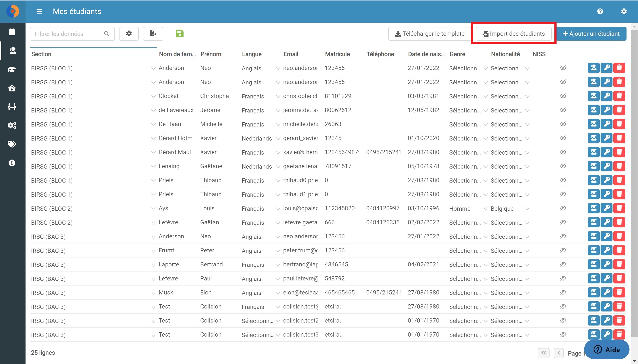Image resolution: width=638 pixels, height=364 pixels.
Task: Sort by Nationalité column header
Action: point(505,54)
